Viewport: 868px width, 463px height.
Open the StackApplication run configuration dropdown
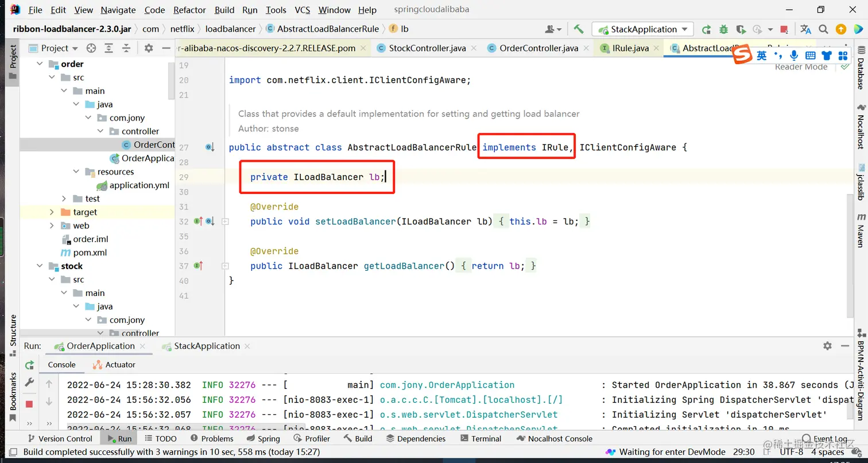644,29
